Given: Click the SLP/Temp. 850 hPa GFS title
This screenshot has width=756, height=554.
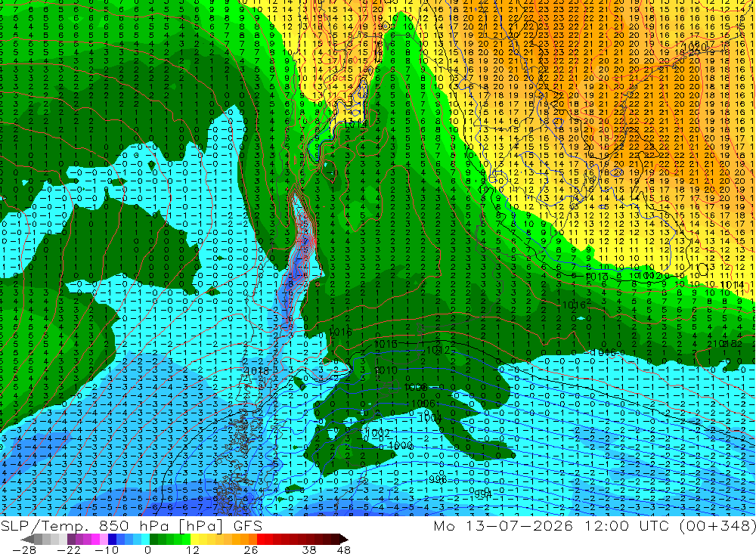Looking at the screenshot, I should (131, 525).
